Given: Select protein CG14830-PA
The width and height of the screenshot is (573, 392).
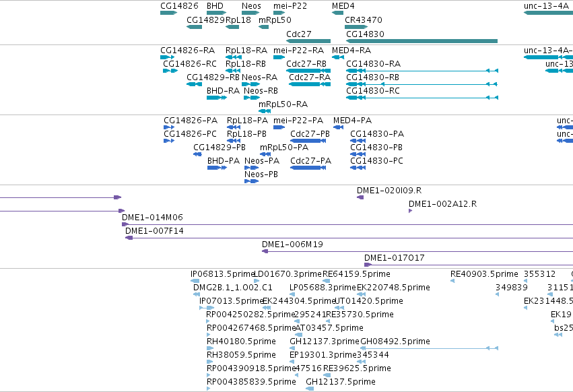Looking at the screenshot, I should click(358, 141).
